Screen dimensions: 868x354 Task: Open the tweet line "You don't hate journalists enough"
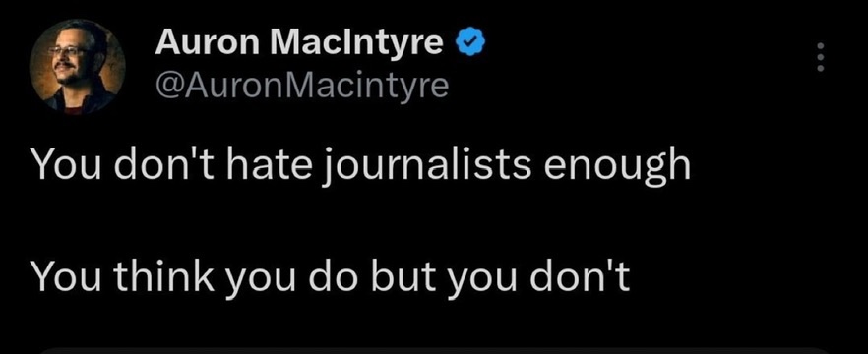click(361, 166)
